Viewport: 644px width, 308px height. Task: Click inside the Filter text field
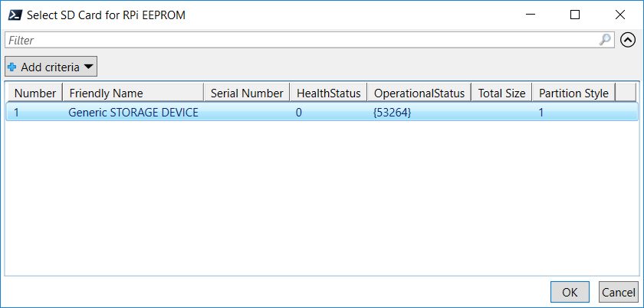click(304, 41)
